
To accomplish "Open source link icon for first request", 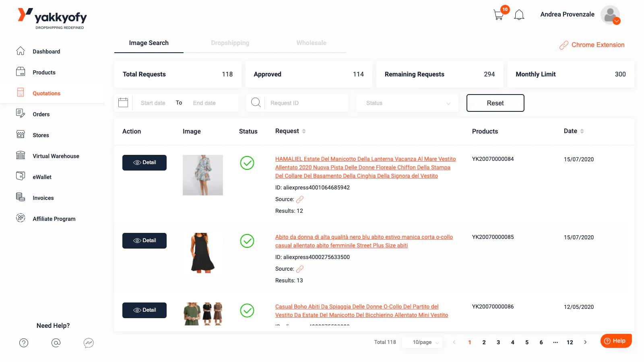I will click(300, 199).
